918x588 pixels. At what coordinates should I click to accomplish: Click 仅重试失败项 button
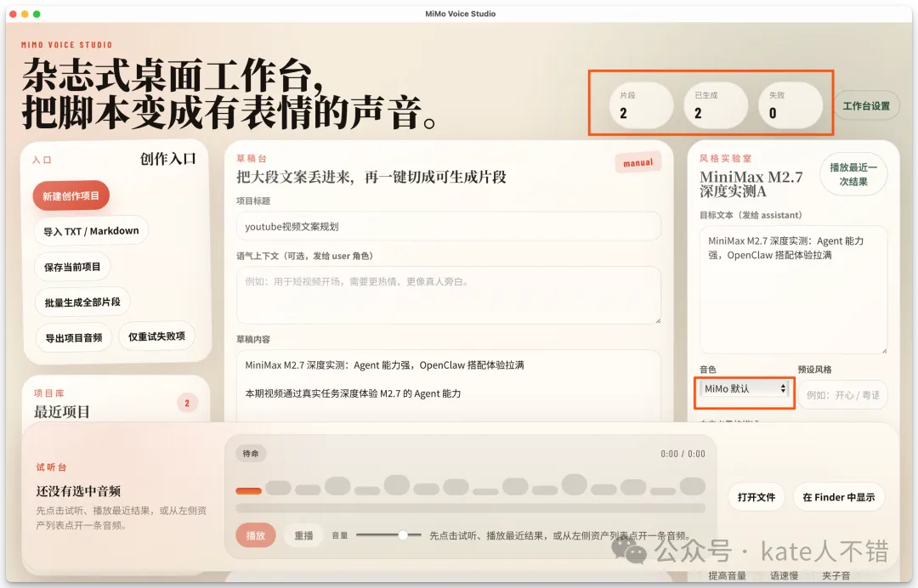pyautogui.click(x=156, y=336)
